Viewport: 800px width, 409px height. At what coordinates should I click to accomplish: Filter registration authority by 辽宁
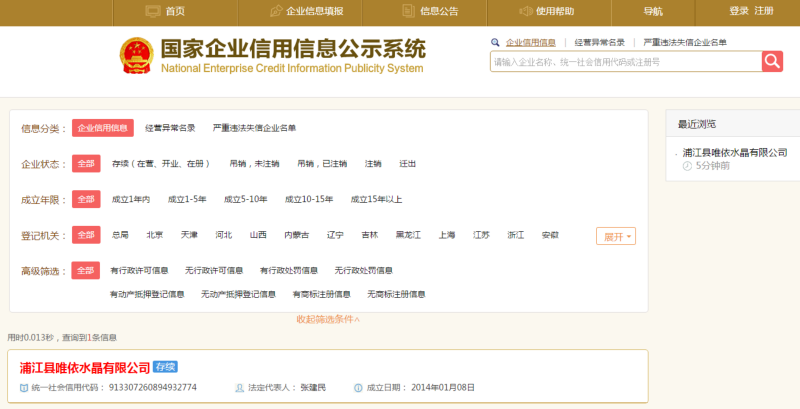(335, 235)
